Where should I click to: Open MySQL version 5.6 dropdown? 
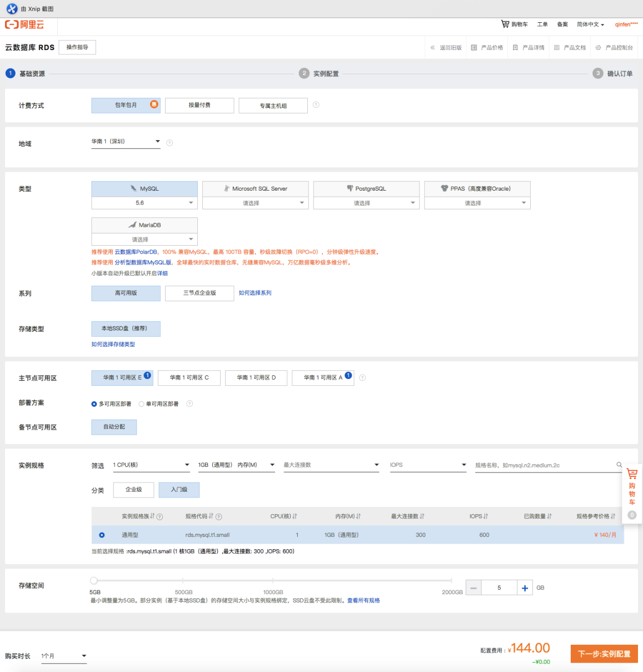[x=144, y=203]
